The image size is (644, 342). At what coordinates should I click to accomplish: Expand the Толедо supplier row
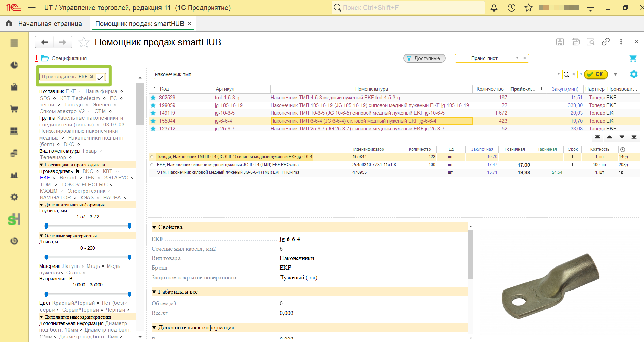coord(152,157)
